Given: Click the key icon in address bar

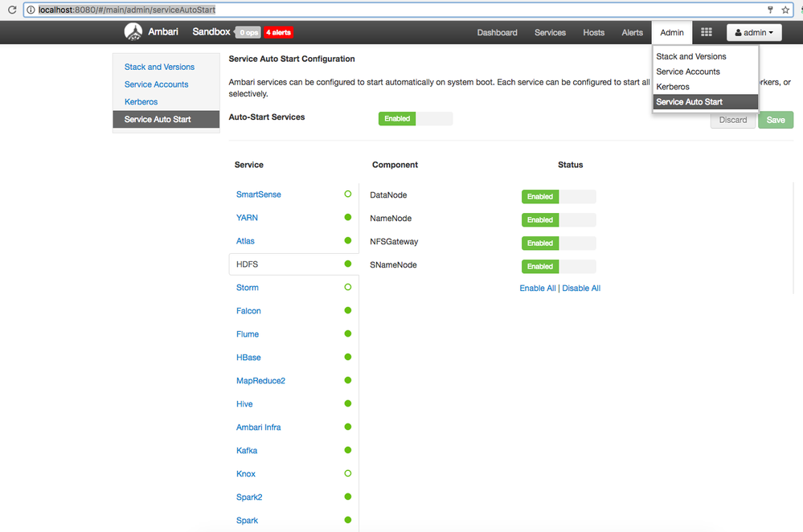Looking at the screenshot, I should pyautogui.click(x=770, y=10).
